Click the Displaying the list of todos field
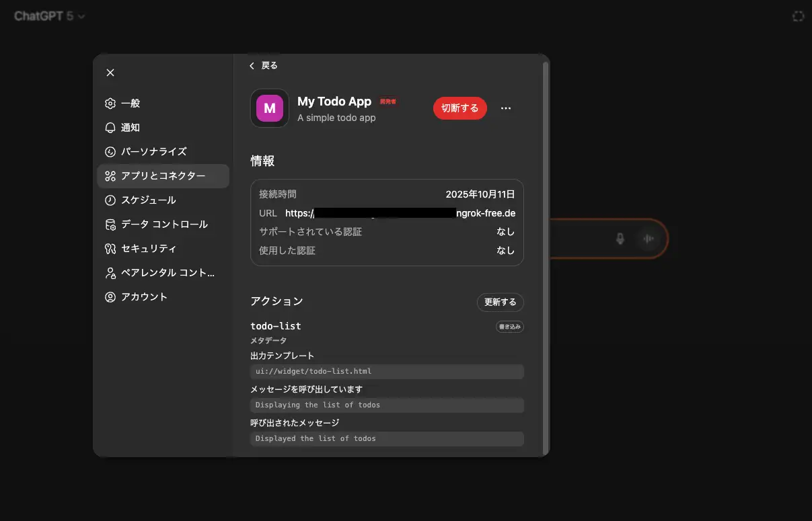 387,405
